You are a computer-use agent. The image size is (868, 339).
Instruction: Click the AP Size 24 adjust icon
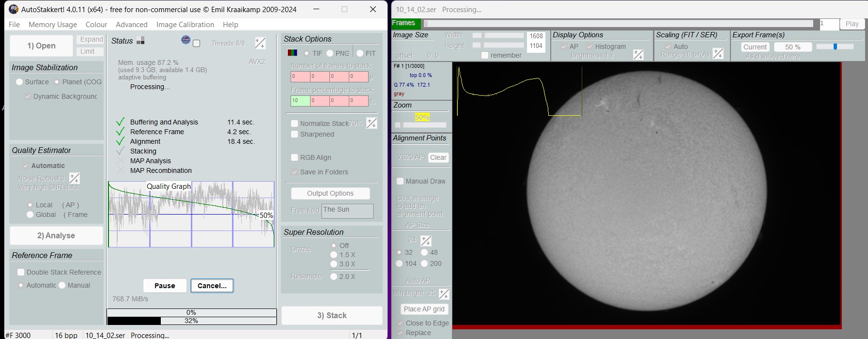pos(426,240)
